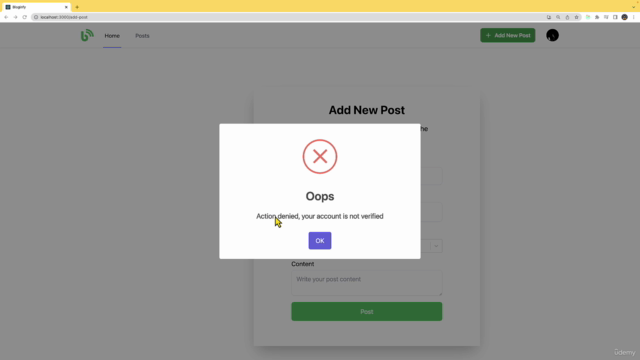Viewport: 640px width, 360px height.
Task: Open the user avatar menu on the page
Action: point(552,35)
